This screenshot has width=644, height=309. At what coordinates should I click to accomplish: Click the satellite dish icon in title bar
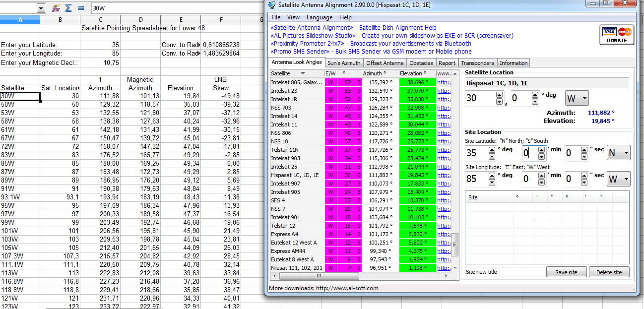[272, 5]
